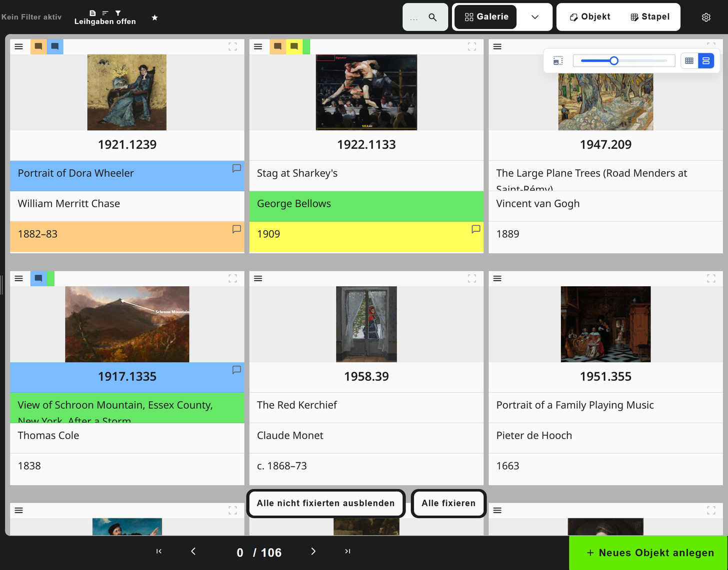This screenshot has width=728, height=570.
Task: Open comment on inventory number 1917.1335
Action: (x=236, y=370)
